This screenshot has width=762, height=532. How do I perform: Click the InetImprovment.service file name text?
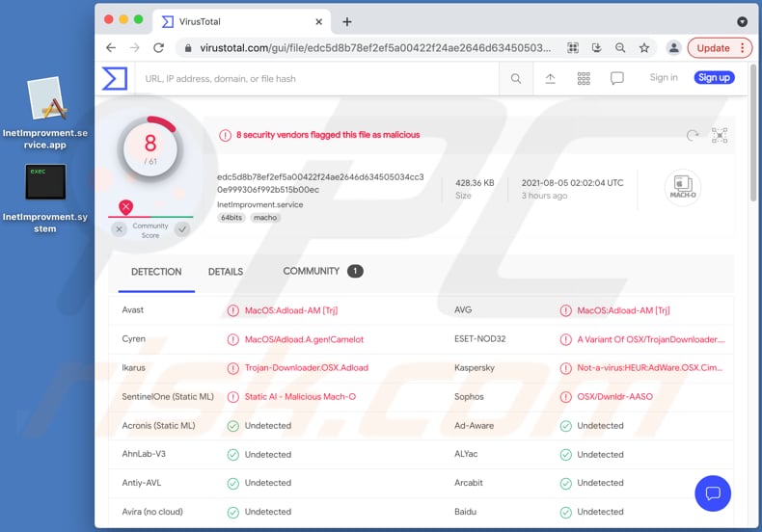coord(260,204)
